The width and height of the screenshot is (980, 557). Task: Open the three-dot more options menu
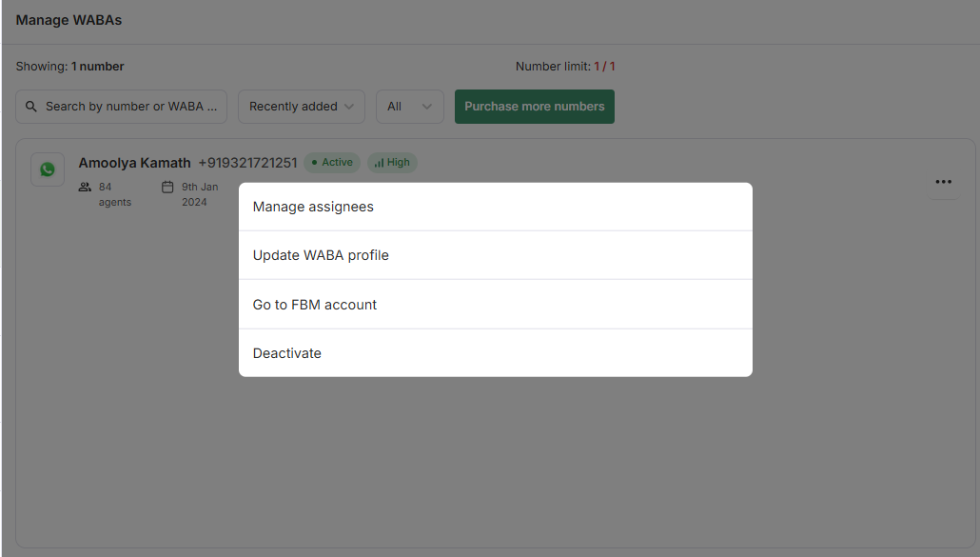coord(943,182)
